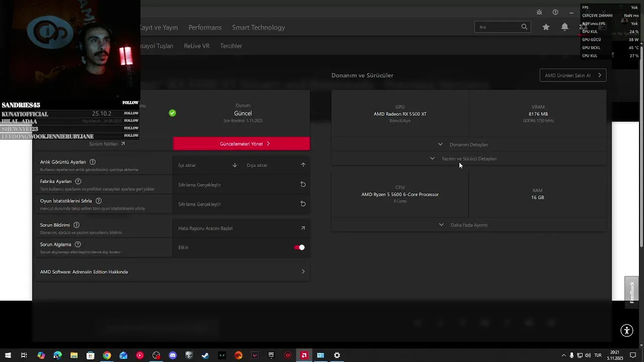Viewport: 644px width, 362px height.
Task: Toggle the Sorun Algılama switch off
Action: 299,247
